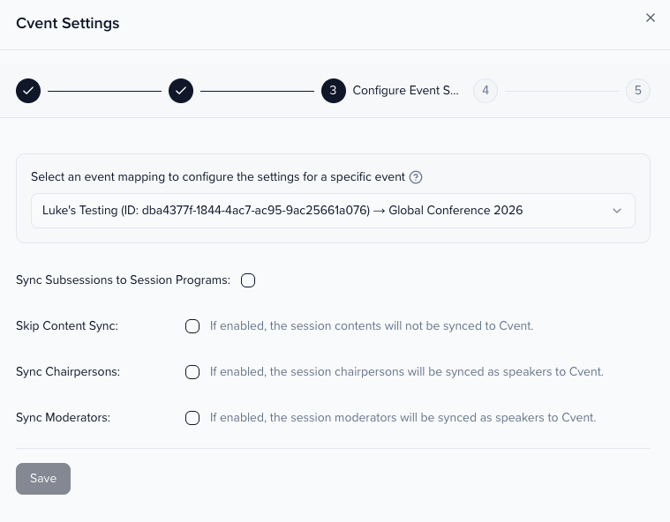Go back to completed step one checkmark
670x522 pixels.
point(28,91)
